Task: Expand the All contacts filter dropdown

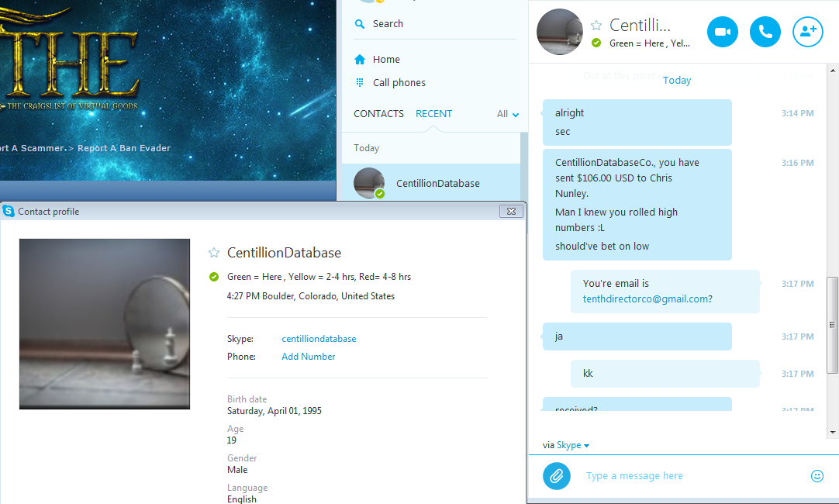Action: click(508, 114)
